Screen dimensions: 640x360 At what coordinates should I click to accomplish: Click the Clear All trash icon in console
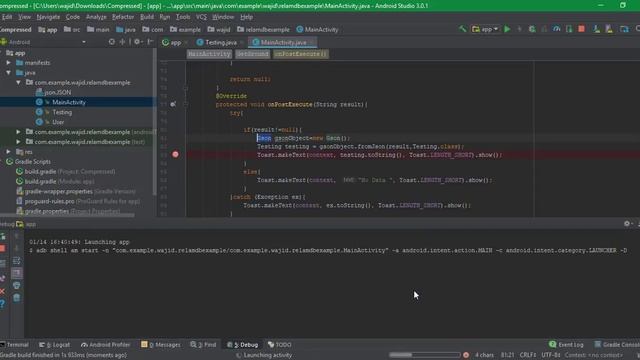[17, 298]
